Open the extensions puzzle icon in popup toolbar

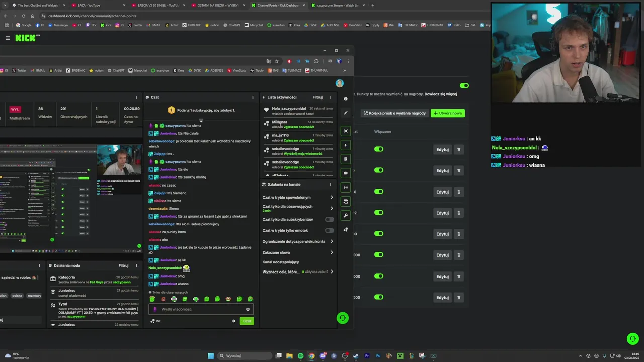point(316,61)
